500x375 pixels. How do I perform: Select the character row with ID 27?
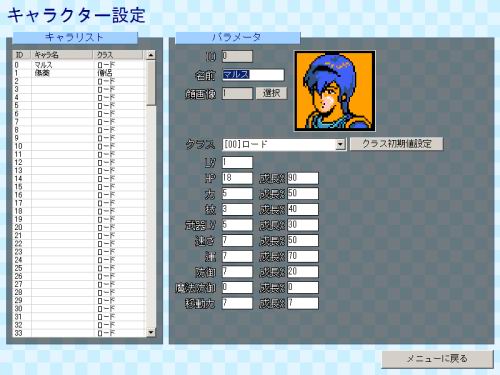79,284
